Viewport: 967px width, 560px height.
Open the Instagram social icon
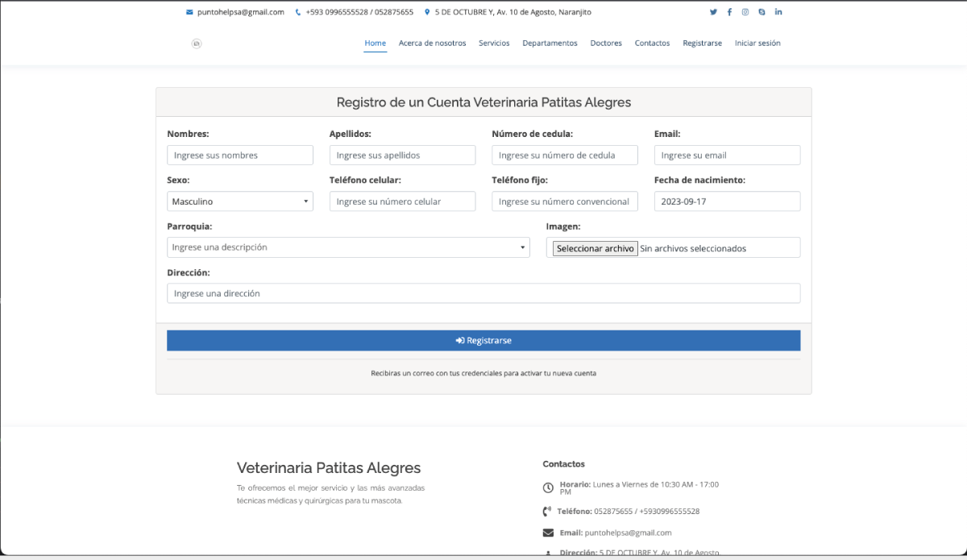(x=745, y=12)
